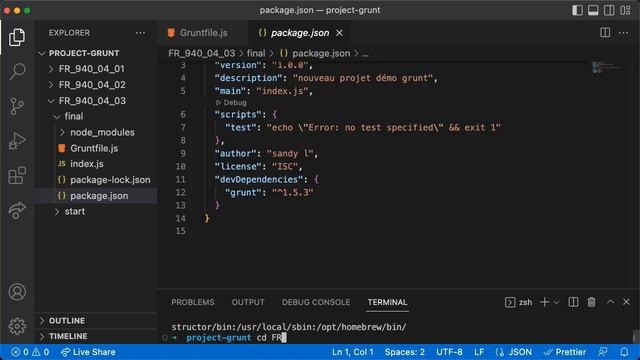640x360 pixels.
Task: Switch to the OUTPUT panel tab
Action: (x=248, y=302)
